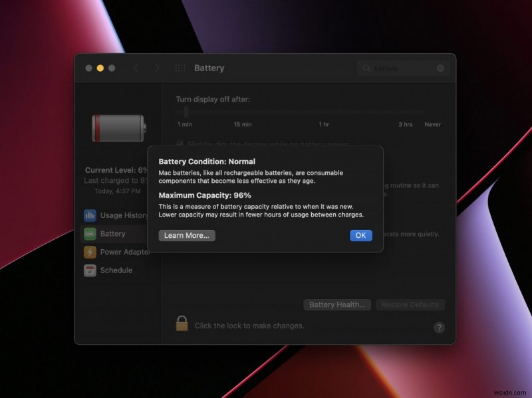The width and height of the screenshot is (532, 398).
Task: Click the back navigation chevron
Action: [136, 68]
